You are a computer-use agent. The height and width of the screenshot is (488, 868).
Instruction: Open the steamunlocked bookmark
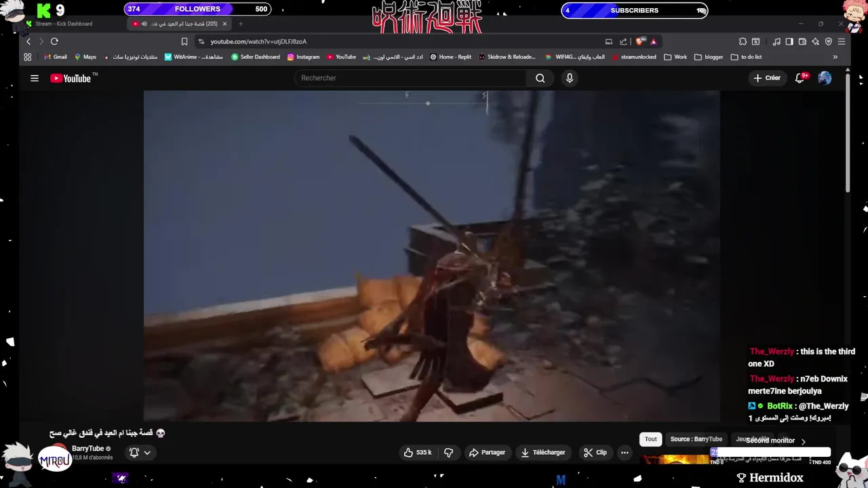pos(634,57)
